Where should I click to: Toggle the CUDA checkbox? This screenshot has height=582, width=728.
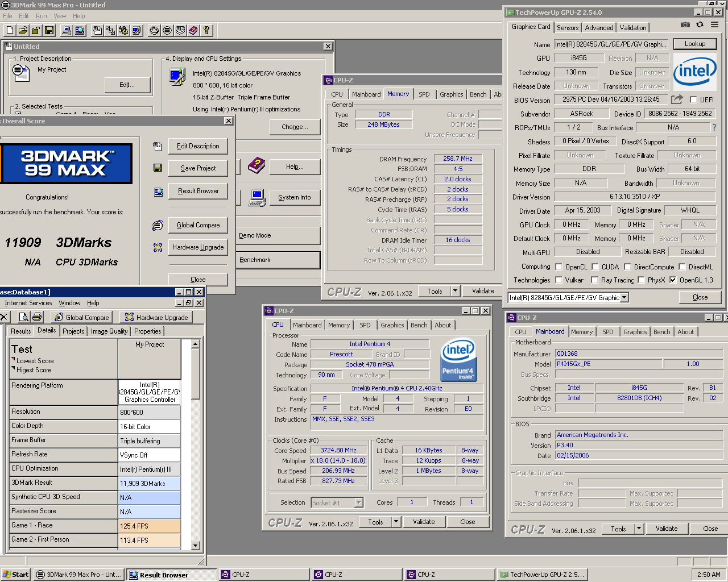tap(595, 267)
